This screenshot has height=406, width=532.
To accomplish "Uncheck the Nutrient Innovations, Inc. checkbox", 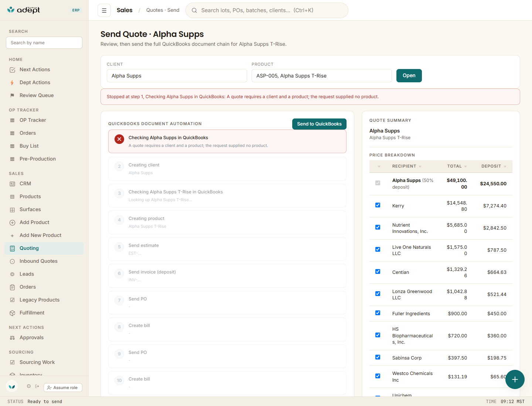I will (x=378, y=227).
